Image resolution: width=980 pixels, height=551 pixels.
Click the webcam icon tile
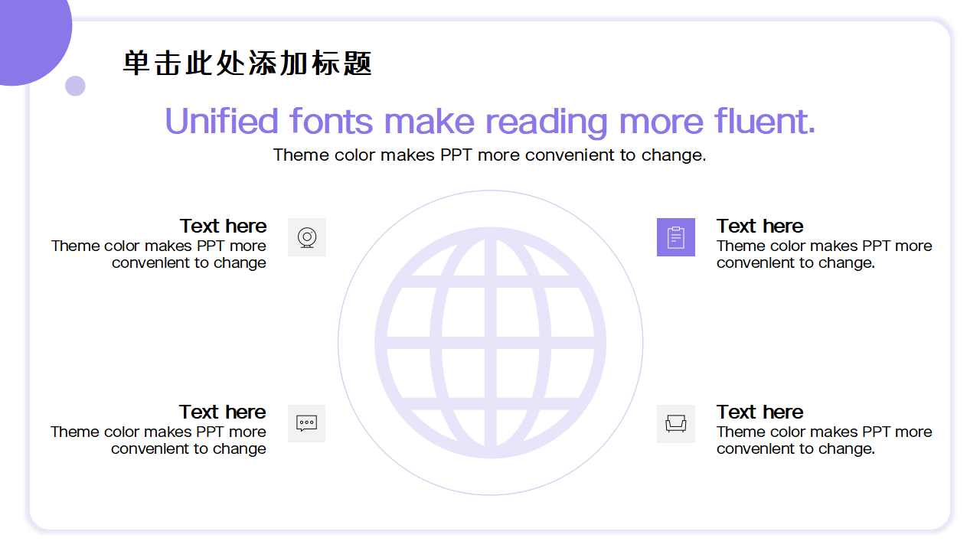click(307, 237)
